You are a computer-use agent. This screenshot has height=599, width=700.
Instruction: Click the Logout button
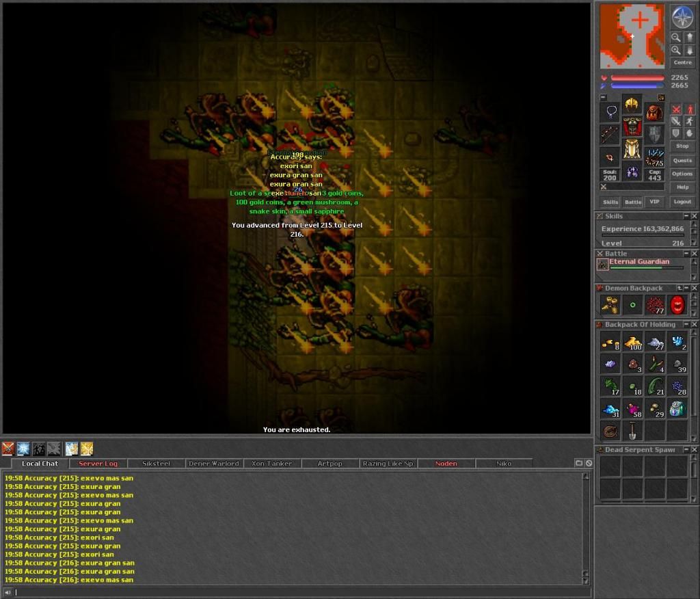pyautogui.click(x=682, y=202)
